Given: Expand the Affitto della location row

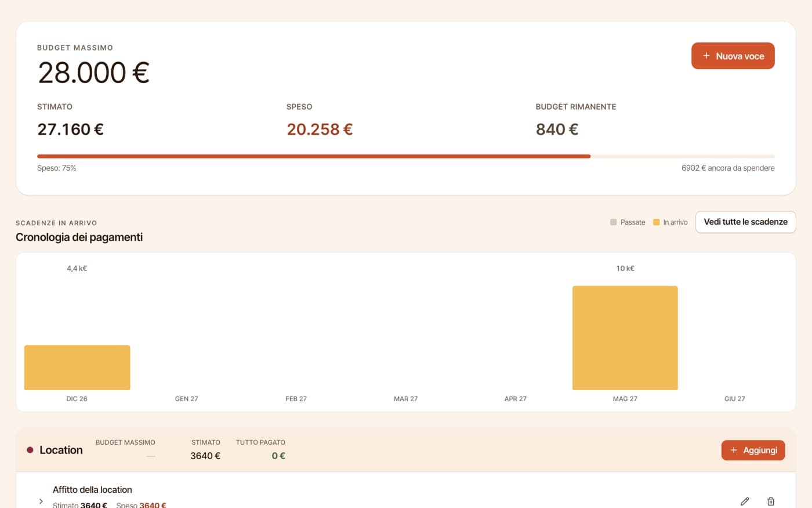Looking at the screenshot, I should pos(41,501).
